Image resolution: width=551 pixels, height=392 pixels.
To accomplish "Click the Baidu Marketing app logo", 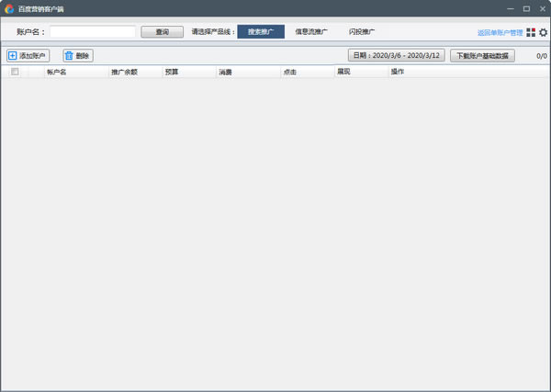I will click(10, 8).
